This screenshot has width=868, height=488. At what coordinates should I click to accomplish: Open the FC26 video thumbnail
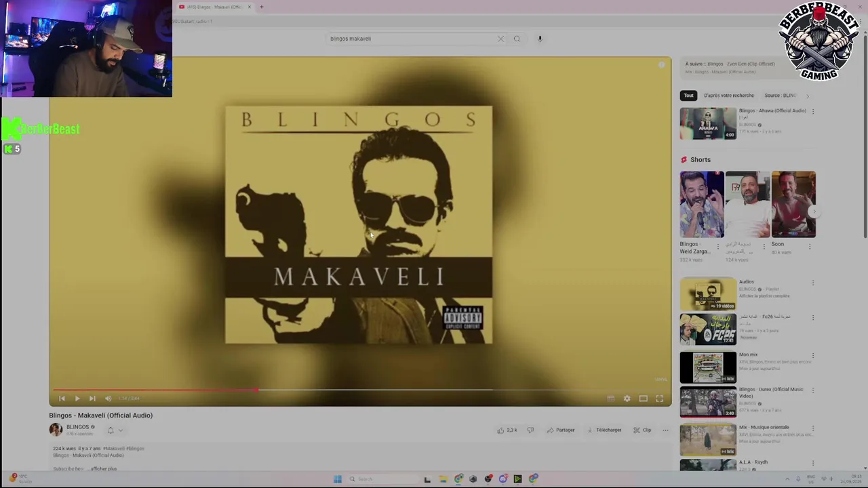pyautogui.click(x=708, y=329)
